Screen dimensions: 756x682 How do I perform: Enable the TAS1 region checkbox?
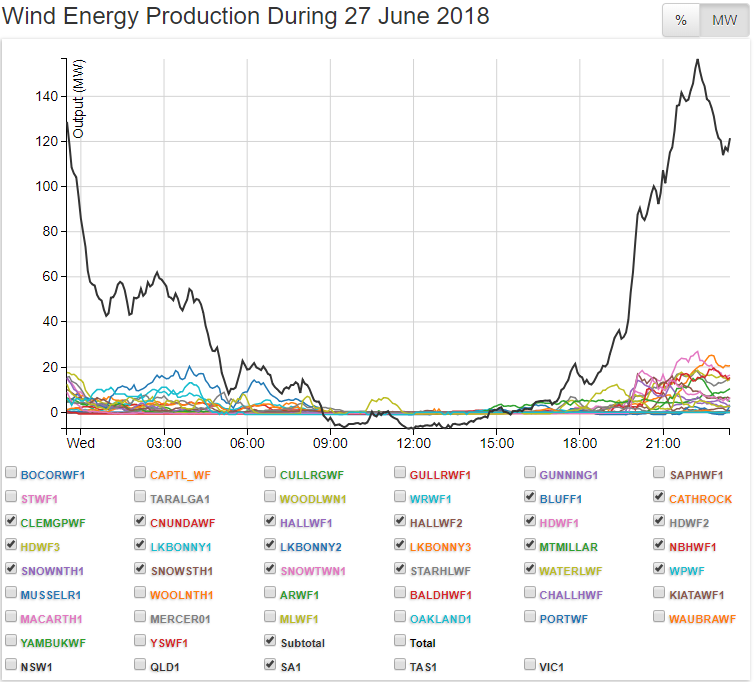pyautogui.click(x=400, y=665)
